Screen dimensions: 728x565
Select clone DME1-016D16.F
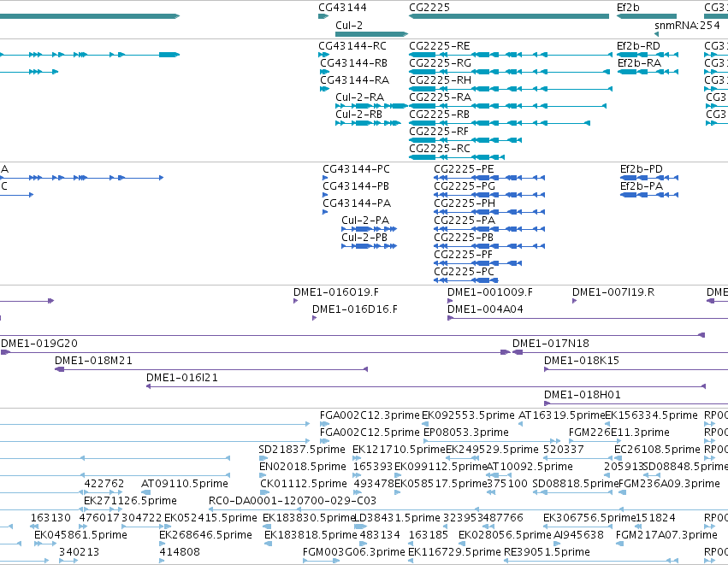(355, 310)
